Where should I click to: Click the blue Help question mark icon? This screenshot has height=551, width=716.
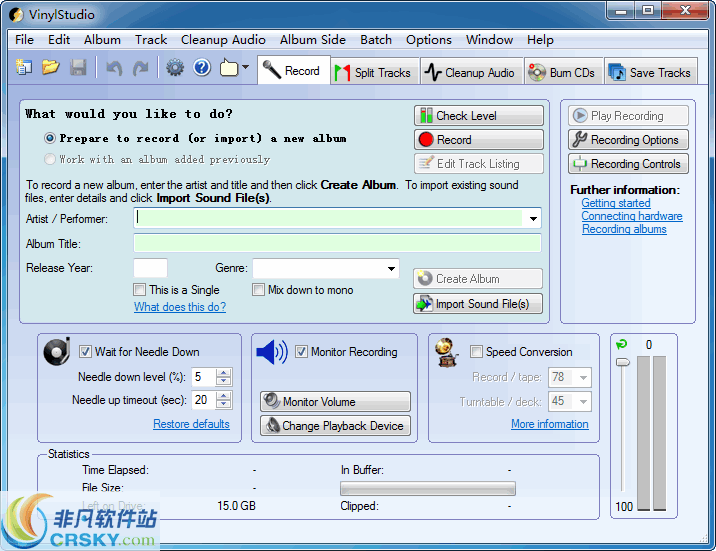tap(202, 68)
